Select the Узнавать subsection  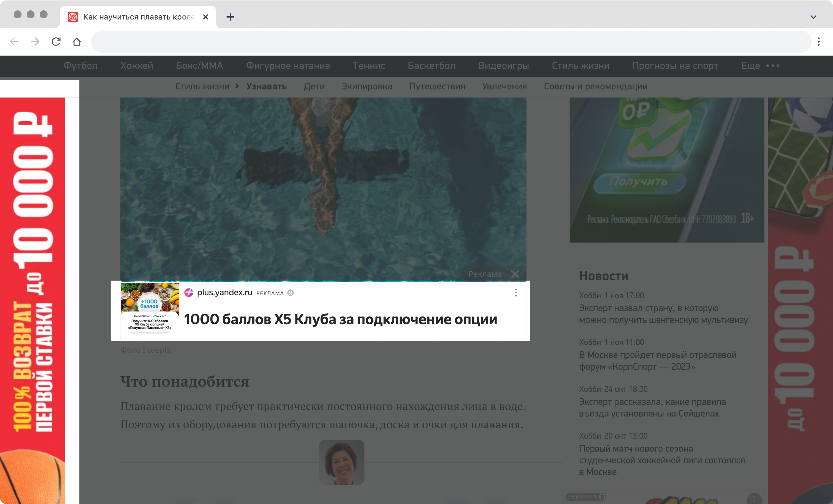click(x=266, y=86)
